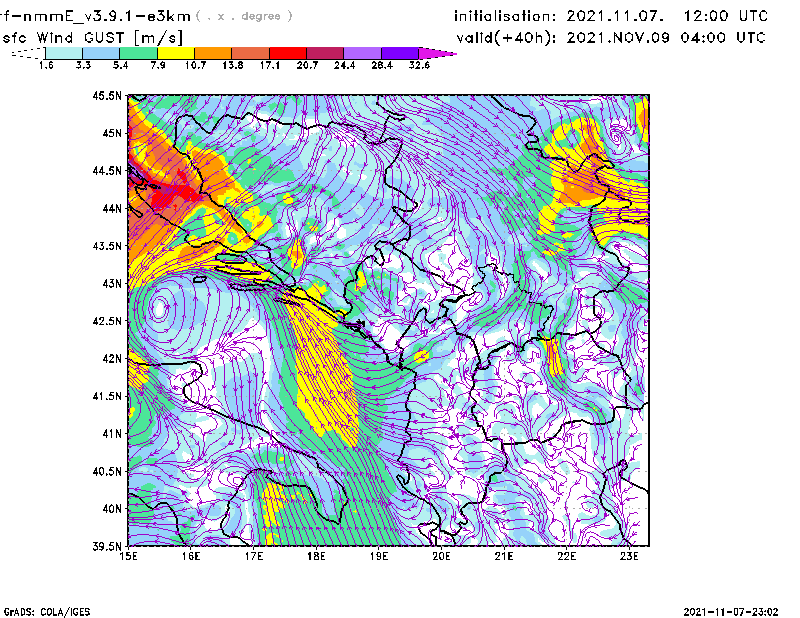The image size is (800, 618).
Task: Click the legend value 3.3
Action: pos(83,65)
